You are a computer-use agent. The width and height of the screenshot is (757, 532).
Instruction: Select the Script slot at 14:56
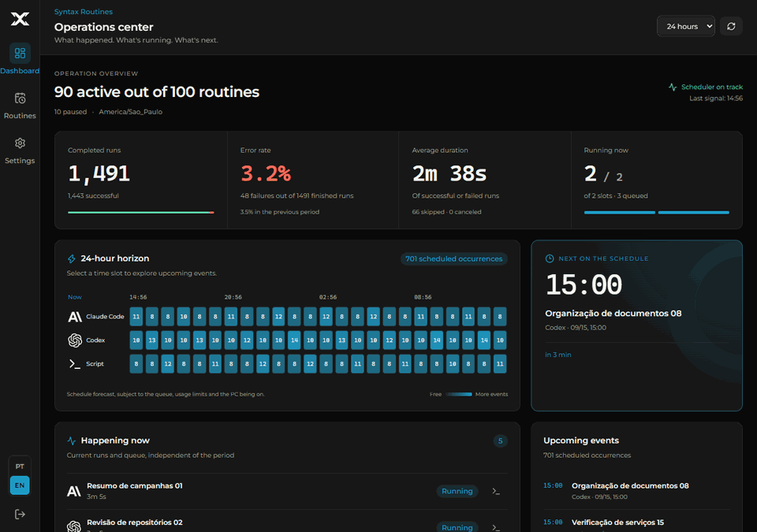(136, 364)
